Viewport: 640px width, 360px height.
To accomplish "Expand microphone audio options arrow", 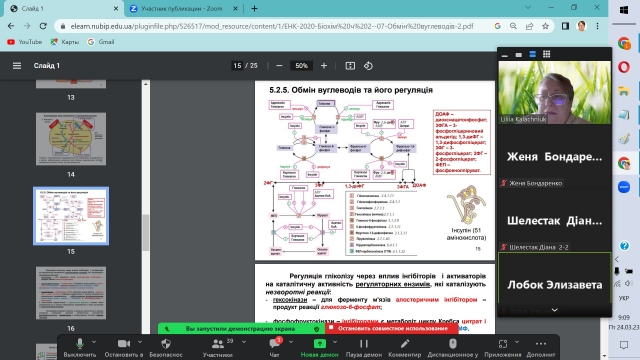I will (94, 342).
